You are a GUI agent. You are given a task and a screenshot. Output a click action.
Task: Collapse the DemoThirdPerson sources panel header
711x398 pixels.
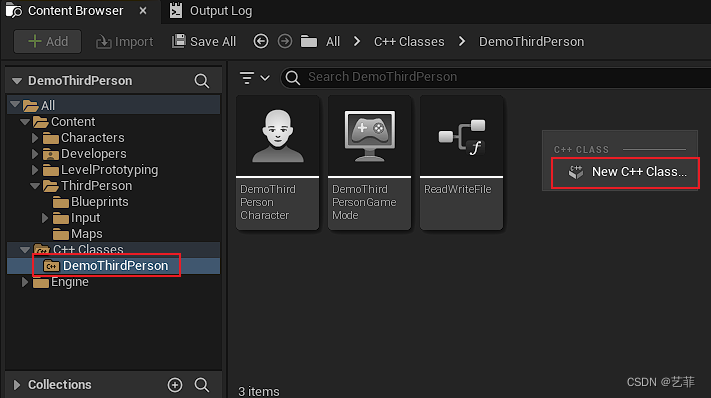(17, 81)
